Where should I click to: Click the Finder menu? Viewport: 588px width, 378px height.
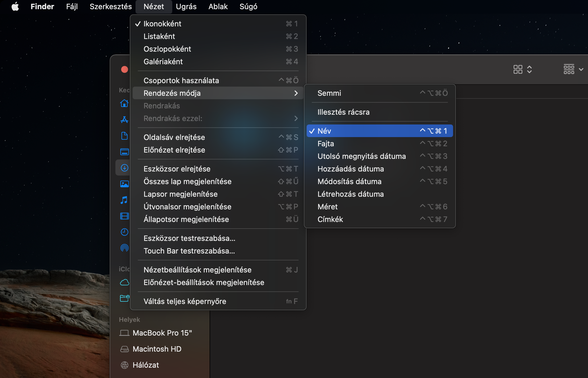click(42, 6)
